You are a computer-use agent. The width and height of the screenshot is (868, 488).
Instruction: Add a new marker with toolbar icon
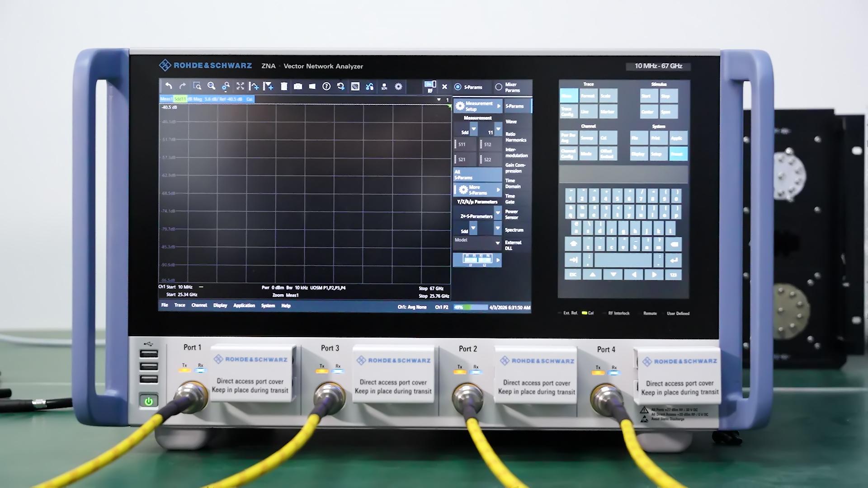(x=269, y=86)
